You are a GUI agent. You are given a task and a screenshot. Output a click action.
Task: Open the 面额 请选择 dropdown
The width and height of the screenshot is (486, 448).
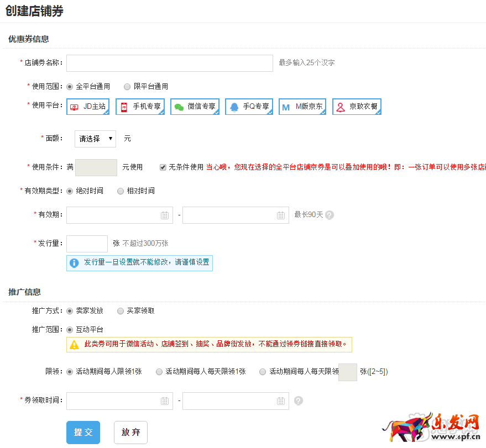click(x=95, y=139)
